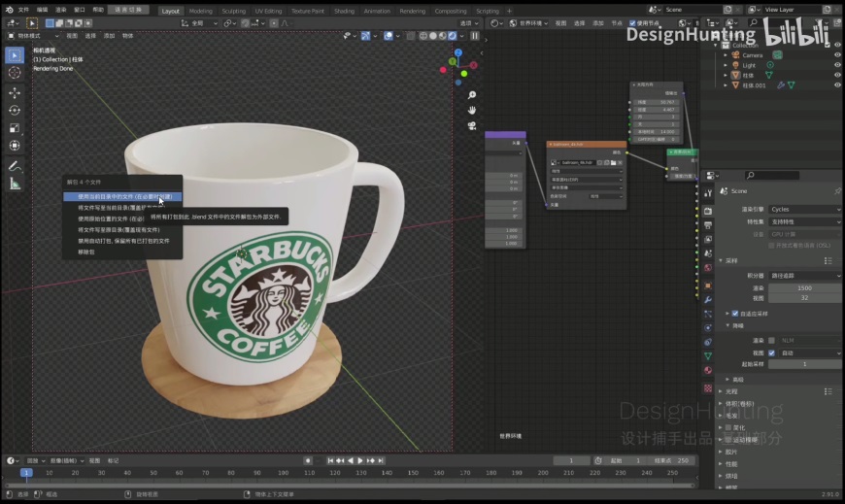Open the 文件 (File) menu
This screenshot has width=845, height=504.
point(23,10)
